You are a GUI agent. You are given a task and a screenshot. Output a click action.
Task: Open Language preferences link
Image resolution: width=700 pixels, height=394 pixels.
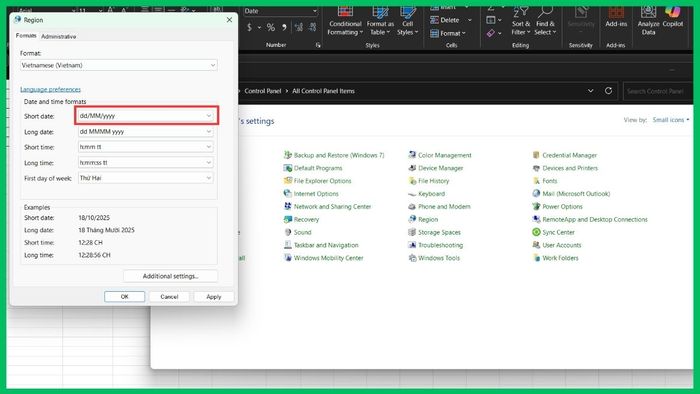pos(50,89)
